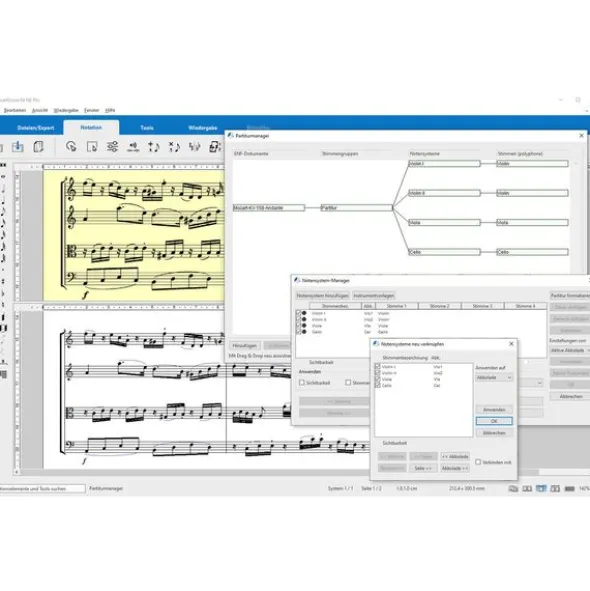Open the Ansicht menu
This screenshot has width=590, height=591.
pos(40,110)
